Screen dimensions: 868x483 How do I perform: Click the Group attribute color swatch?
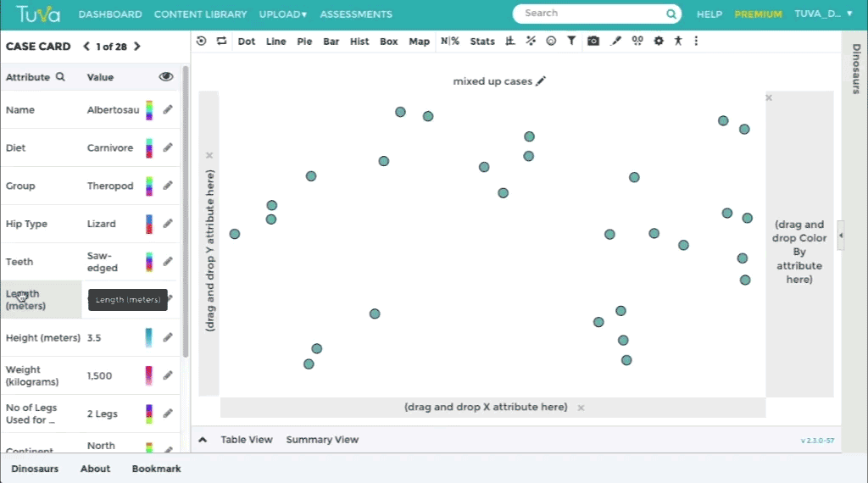pos(149,186)
